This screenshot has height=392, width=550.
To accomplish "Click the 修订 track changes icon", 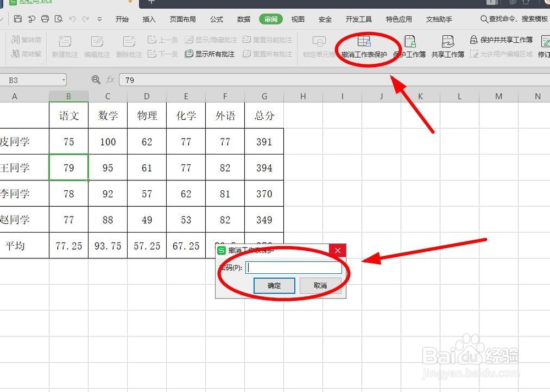I will [544, 47].
